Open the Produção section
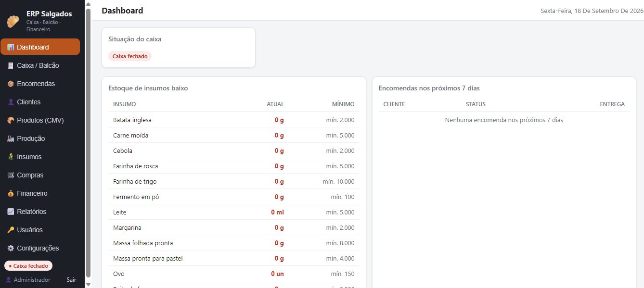Viewport: 644px width, 288px height. click(x=40, y=138)
